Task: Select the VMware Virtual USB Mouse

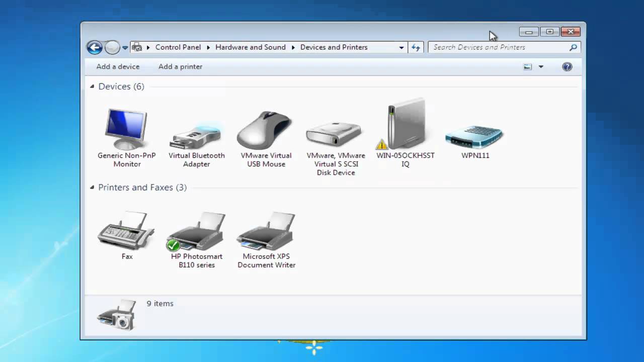Action: [x=265, y=130]
